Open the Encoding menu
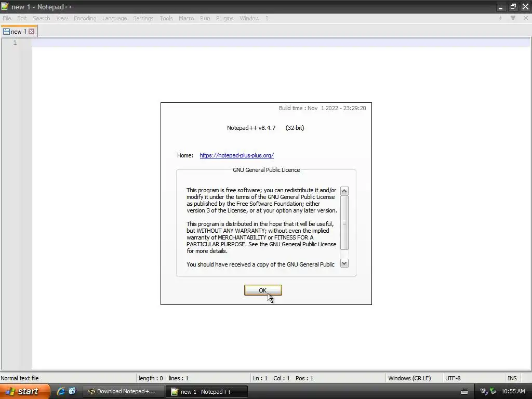Screen dimensions: 532x399 point(85,18)
